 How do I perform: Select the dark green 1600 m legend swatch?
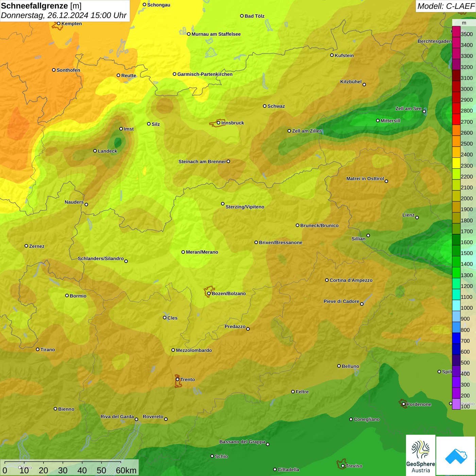[456, 240]
